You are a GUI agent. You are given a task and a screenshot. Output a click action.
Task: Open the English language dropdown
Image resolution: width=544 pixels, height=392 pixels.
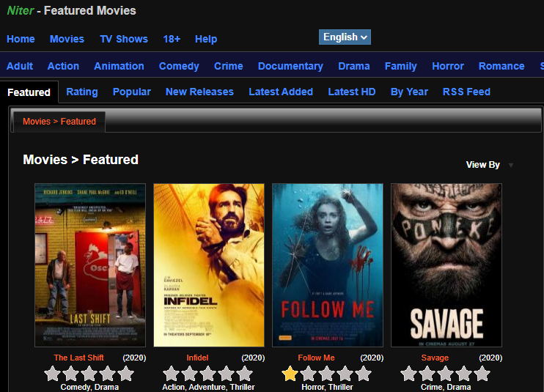pyautogui.click(x=345, y=37)
